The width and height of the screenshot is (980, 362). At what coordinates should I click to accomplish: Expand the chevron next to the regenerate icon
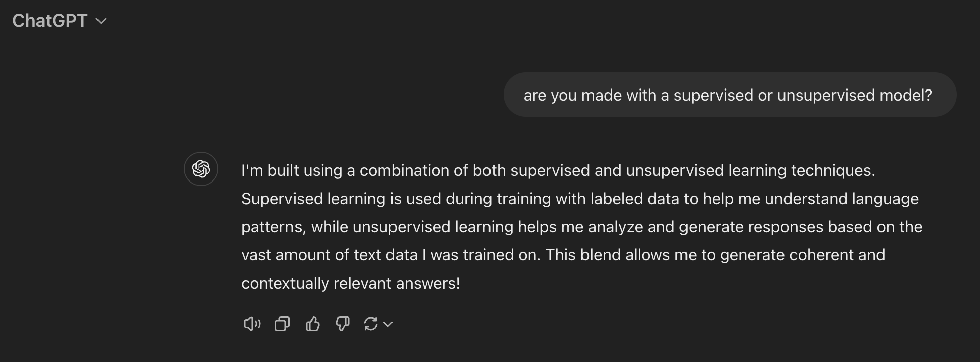click(388, 325)
